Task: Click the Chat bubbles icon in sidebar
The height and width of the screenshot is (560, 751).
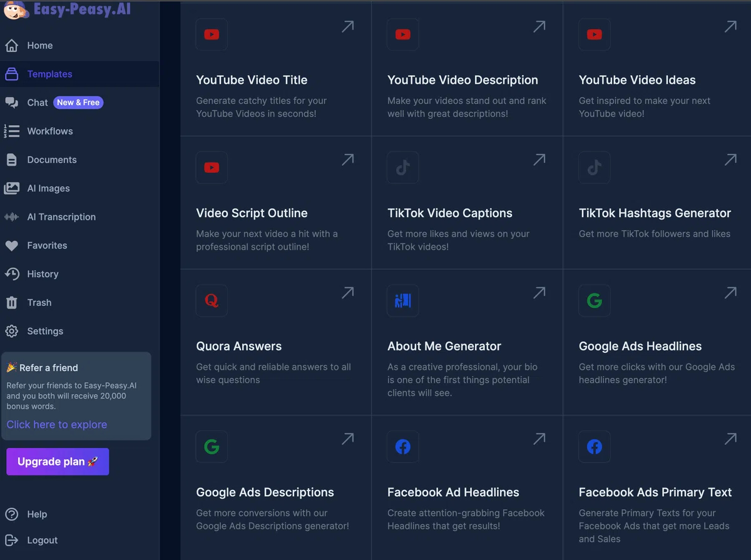Action: (11, 103)
